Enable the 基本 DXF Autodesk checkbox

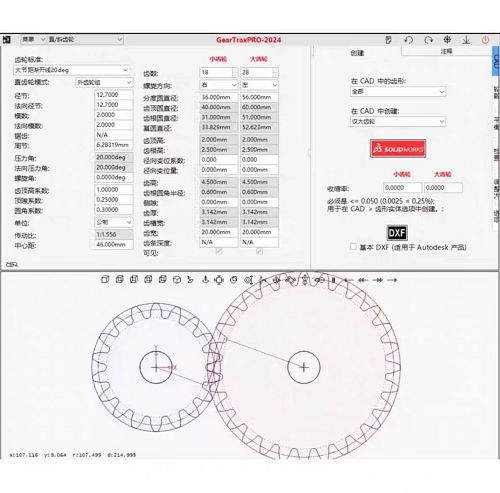tap(353, 247)
